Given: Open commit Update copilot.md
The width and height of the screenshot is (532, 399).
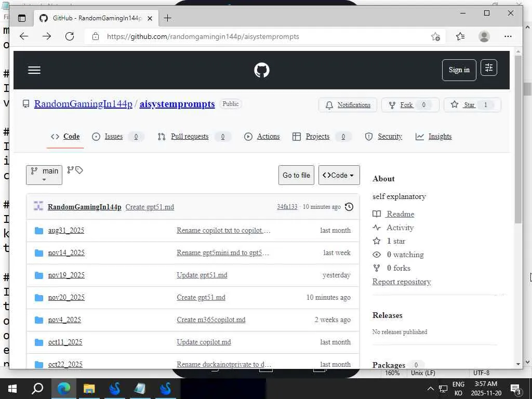Looking at the screenshot, I should click(x=204, y=342).
